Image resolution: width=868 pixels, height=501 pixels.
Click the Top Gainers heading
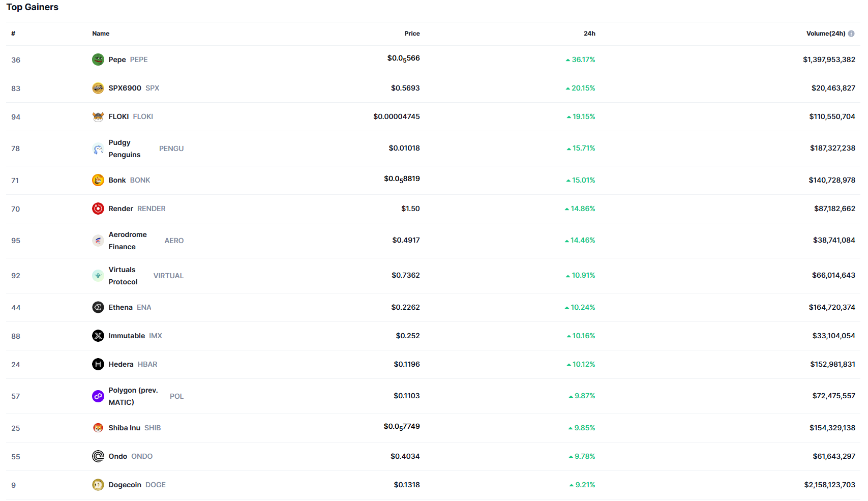pyautogui.click(x=33, y=7)
